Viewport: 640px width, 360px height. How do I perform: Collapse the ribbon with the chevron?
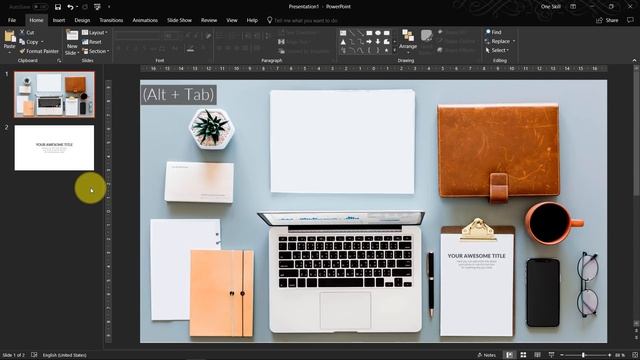[634, 60]
